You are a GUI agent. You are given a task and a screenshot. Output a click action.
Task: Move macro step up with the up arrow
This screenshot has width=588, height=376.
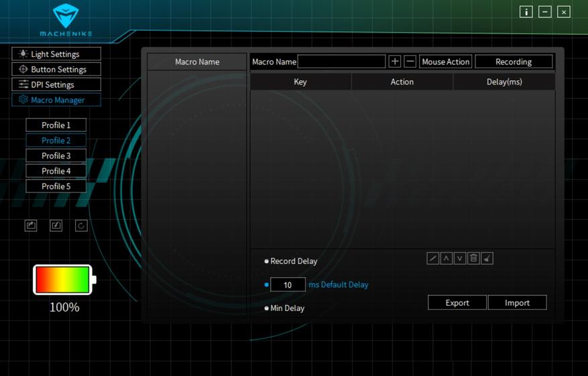pos(447,259)
